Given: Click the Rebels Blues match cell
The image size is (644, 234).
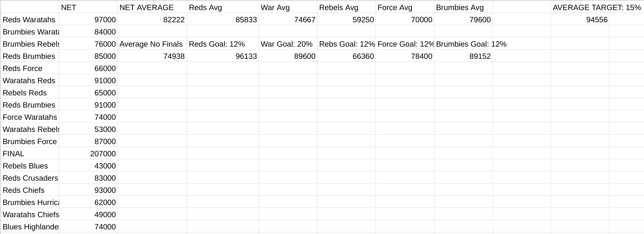Looking at the screenshot, I should (x=30, y=166).
